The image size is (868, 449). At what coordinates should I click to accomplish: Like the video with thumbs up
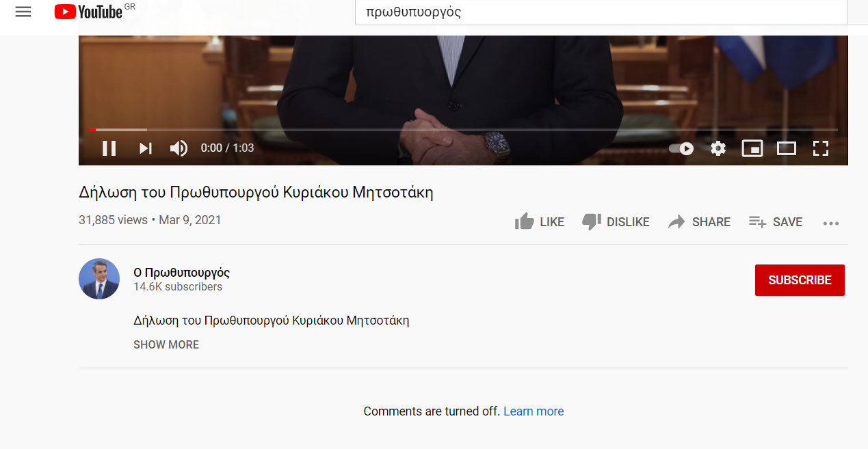point(539,222)
